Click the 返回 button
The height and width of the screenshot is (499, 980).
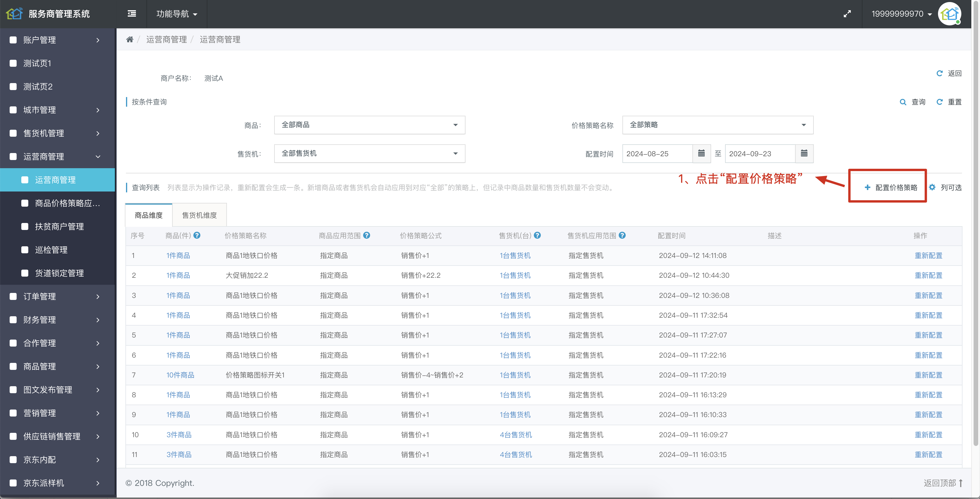click(x=949, y=73)
